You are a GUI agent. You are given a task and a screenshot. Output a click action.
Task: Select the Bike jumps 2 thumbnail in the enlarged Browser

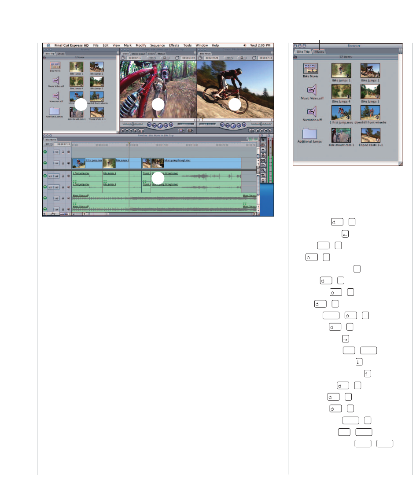(370, 70)
